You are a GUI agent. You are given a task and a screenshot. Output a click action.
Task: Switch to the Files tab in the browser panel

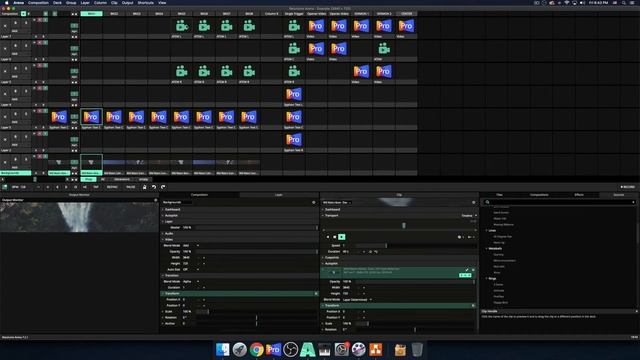click(499, 195)
